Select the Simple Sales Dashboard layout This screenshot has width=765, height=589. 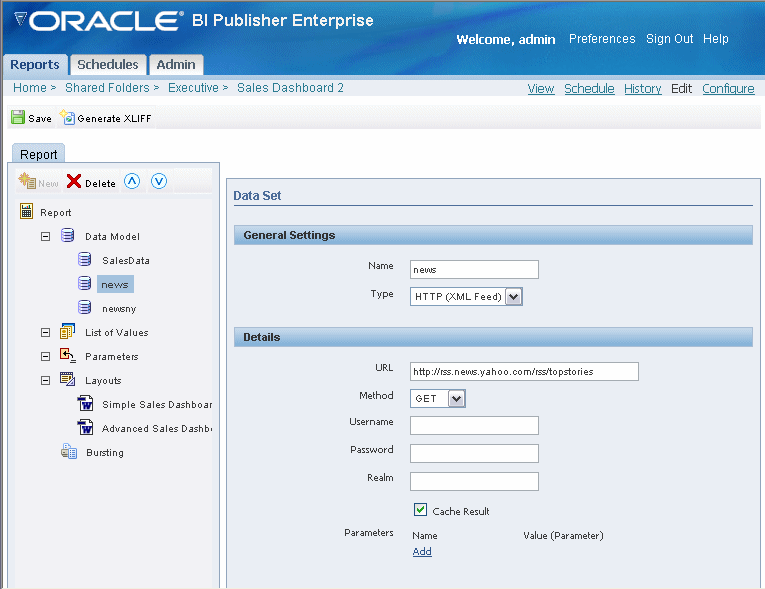[x=157, y=405]
